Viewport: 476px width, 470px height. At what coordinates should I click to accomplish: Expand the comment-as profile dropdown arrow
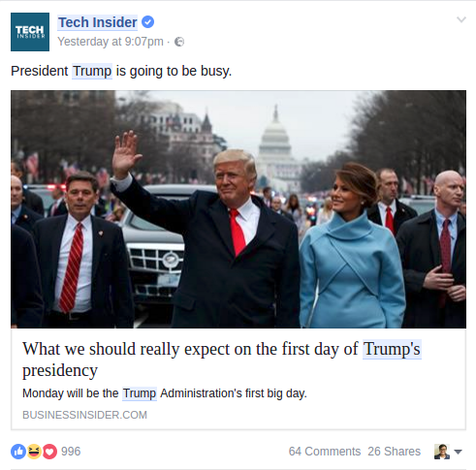click(x=458, y=452)
